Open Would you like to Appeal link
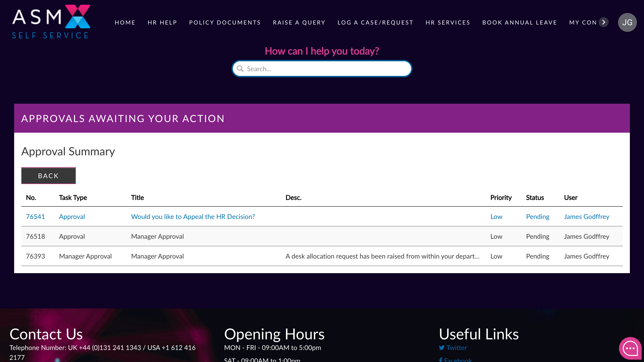 click(x=193, y=217)
